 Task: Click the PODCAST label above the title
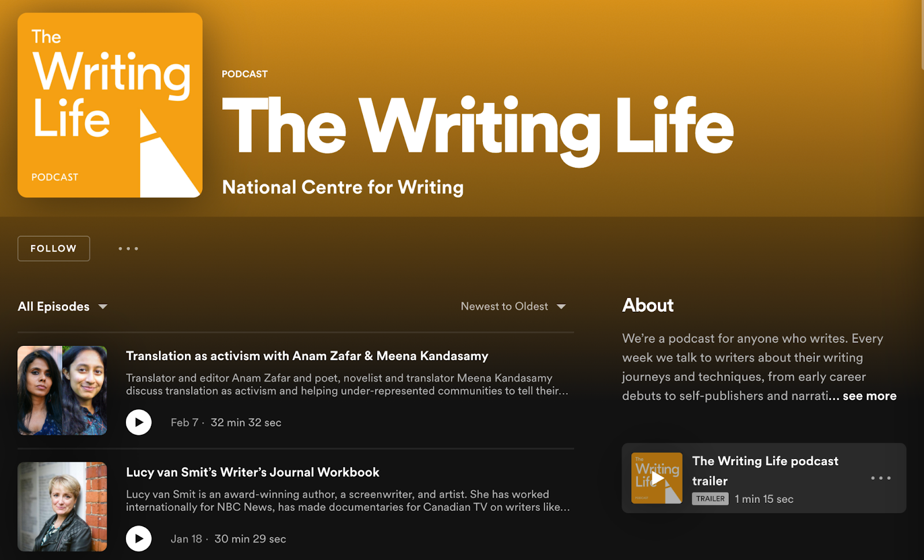[245, 74]
